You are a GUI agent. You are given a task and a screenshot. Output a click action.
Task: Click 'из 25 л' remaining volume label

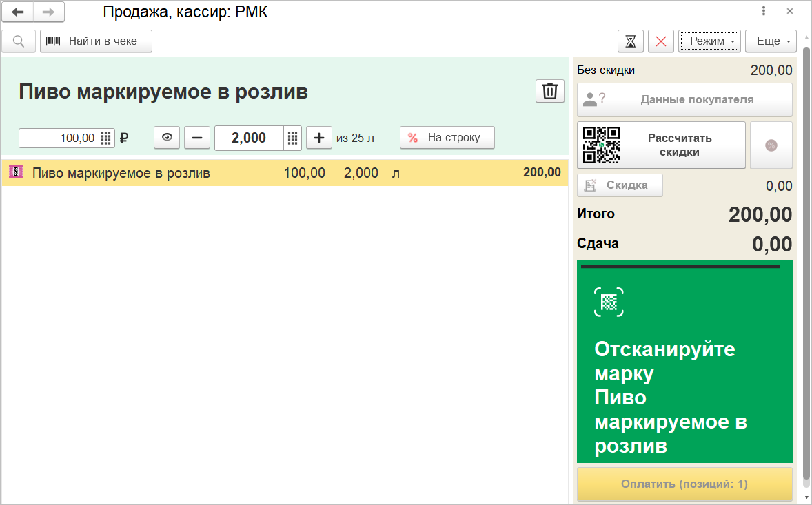(x=355, y=138)
